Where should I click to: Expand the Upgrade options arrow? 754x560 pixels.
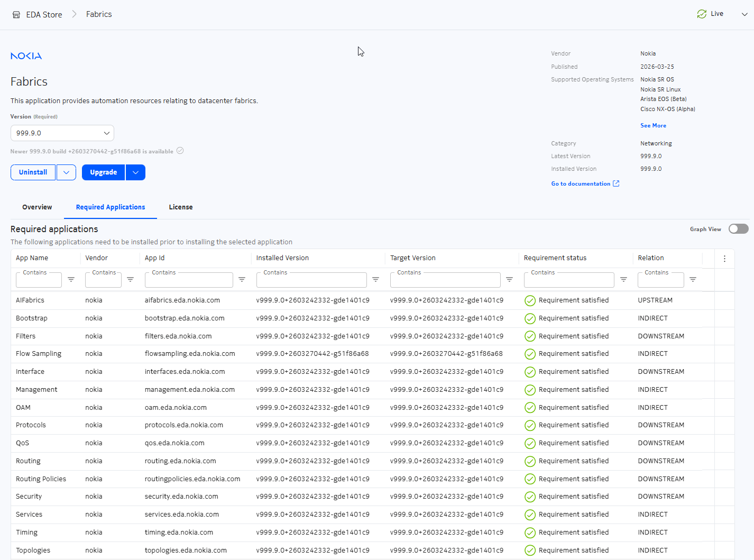coord(135,172)
